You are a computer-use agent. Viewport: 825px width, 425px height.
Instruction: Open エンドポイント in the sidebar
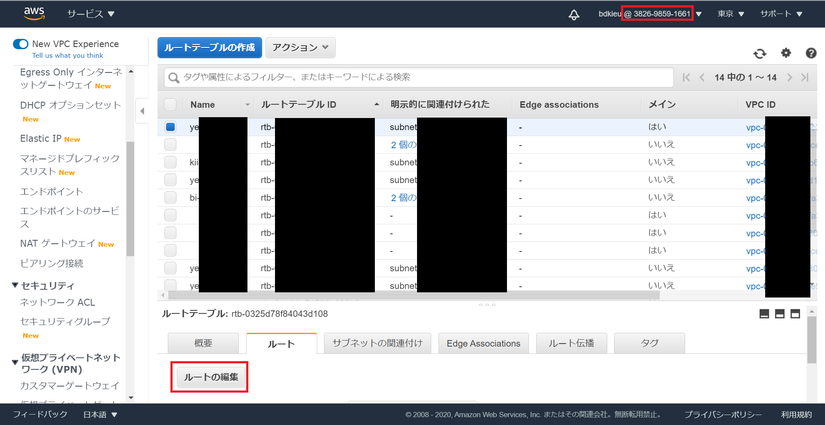tap(52, 191)
